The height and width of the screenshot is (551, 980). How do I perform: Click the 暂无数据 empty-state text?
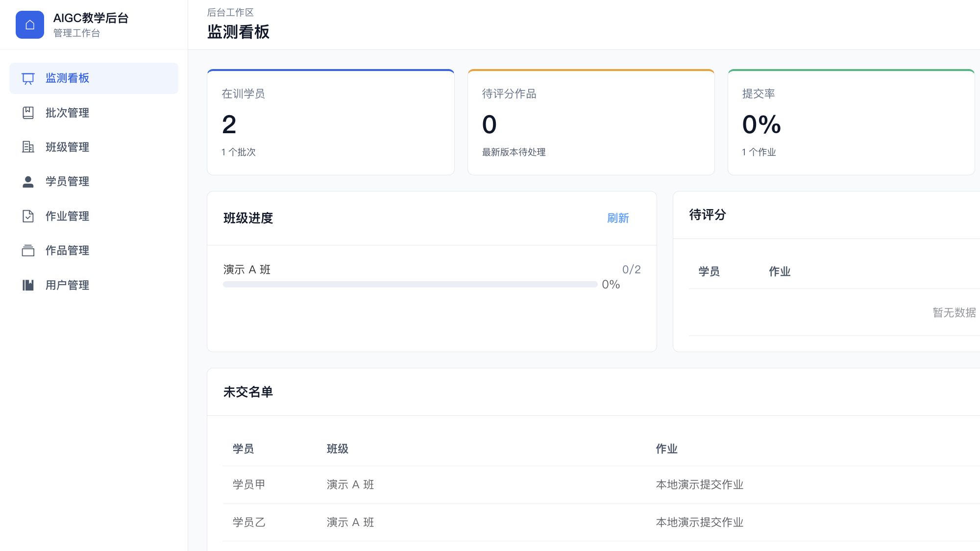(x=954, y=312)
